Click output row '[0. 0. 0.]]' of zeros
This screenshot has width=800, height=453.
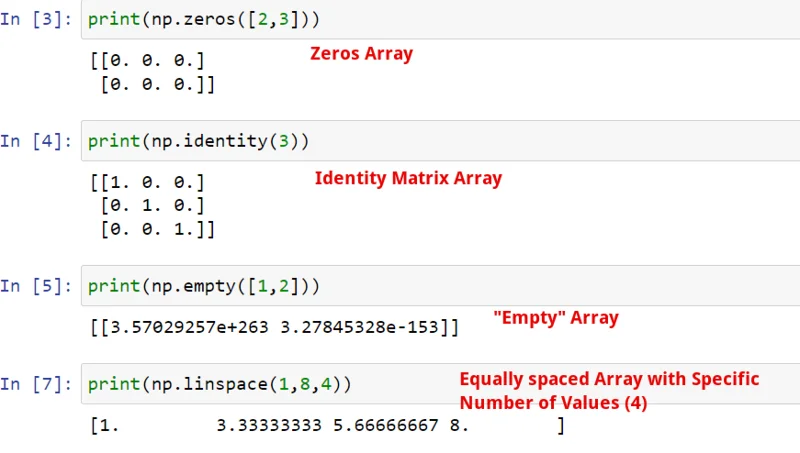pyautogui.click(x=158, y=84)
